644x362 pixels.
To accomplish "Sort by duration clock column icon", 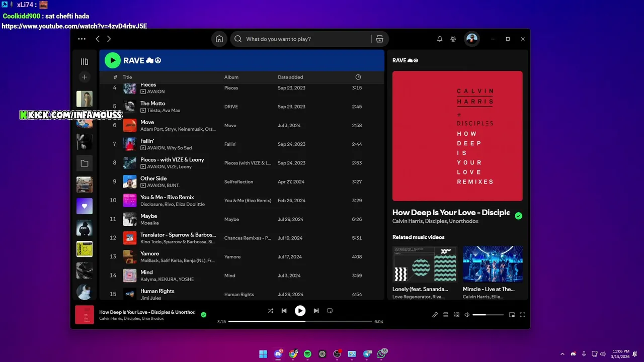I will 358,77.
